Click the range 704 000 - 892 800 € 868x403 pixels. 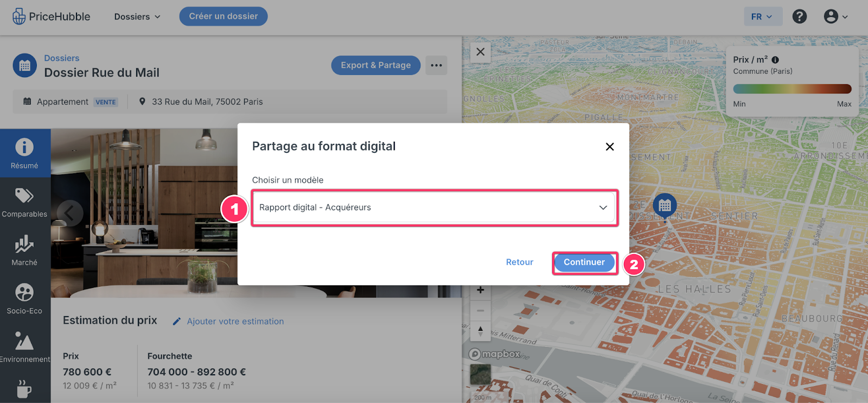(x=196, y=372)
